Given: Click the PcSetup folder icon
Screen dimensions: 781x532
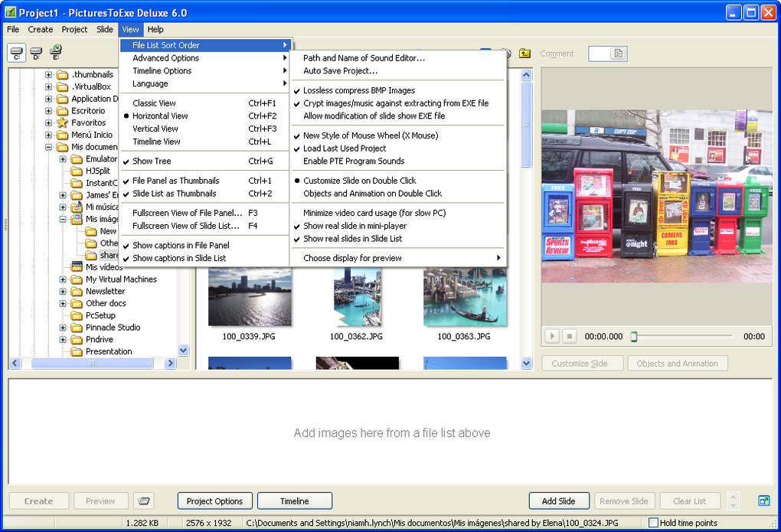Looking at the screenshot, I should click(x=77, y=315).
